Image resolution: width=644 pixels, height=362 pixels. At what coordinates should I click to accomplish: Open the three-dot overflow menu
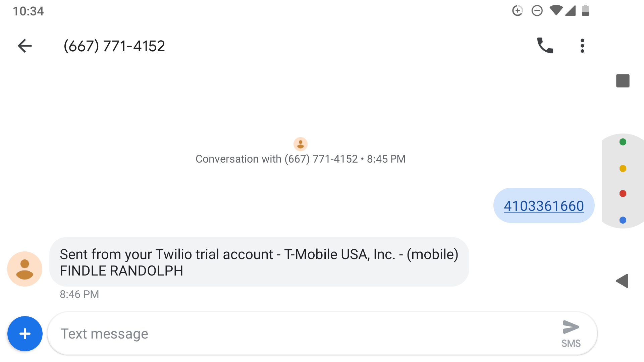point(582,46)
